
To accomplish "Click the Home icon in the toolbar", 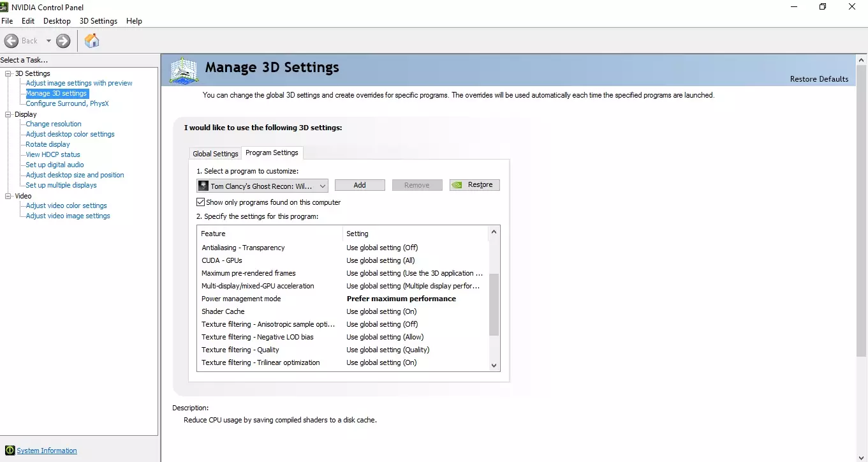I will [x=92, y=41].
